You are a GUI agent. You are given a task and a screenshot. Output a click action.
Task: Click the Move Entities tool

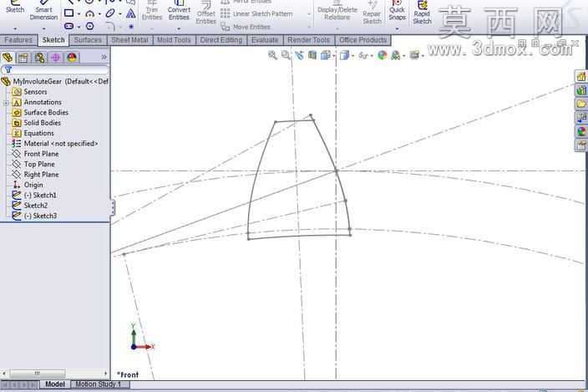pyautogui.click(x=246, y=27)
